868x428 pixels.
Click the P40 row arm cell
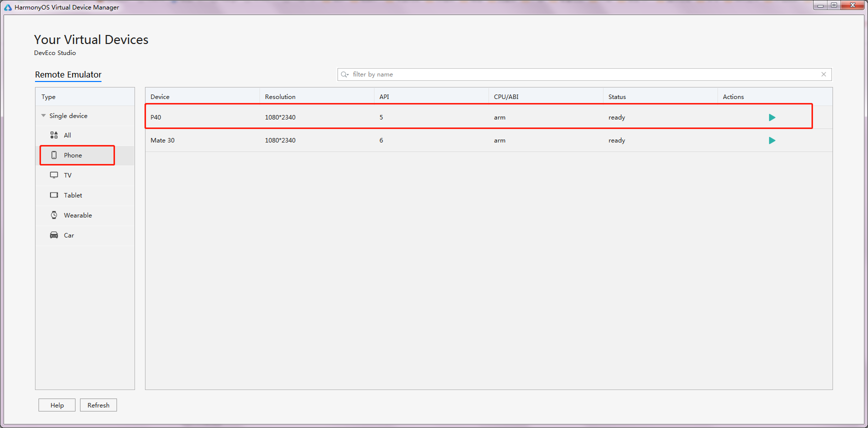[499, 117]
